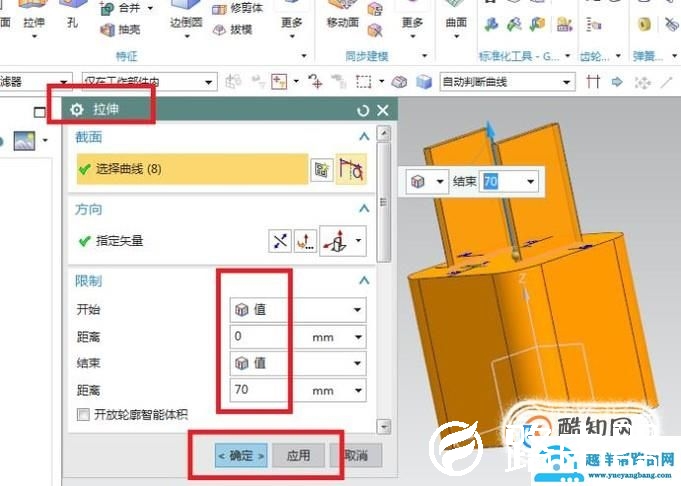Open the mm dropdown for end distance
Image resolution: width=681 pixels, height=486 pixels.
pyautogui.click(x=358, y=390)
